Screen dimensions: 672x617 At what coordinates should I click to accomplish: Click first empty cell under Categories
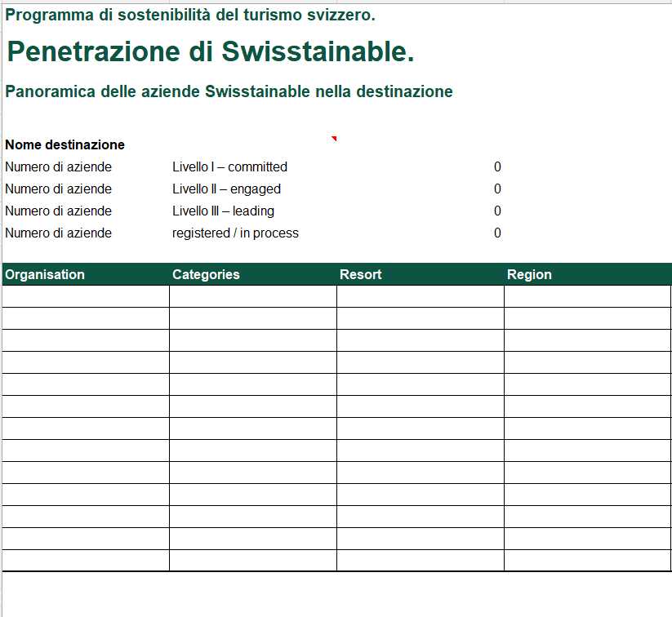coord(253,296)
